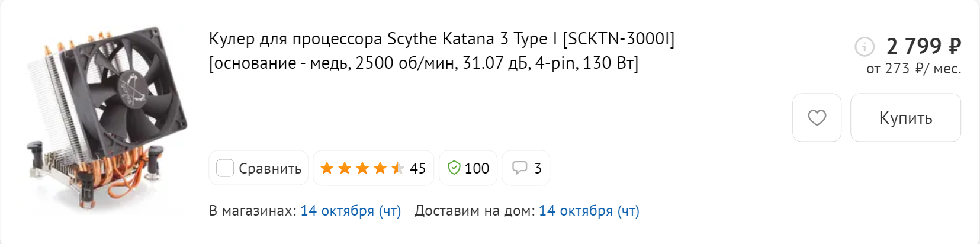Click the info icon beside the price
This screenshot has width=980, height=244.
(864, 46)
